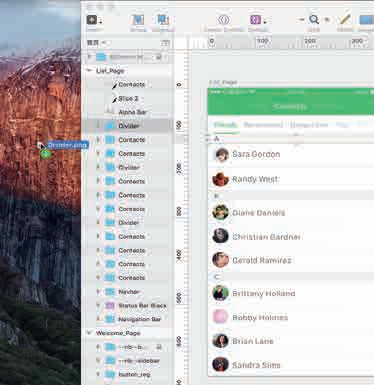The height and width of the screenshot is (385, 374).
Task: Click the zoom magnifier icon
Action: click(x=314, y=20)
